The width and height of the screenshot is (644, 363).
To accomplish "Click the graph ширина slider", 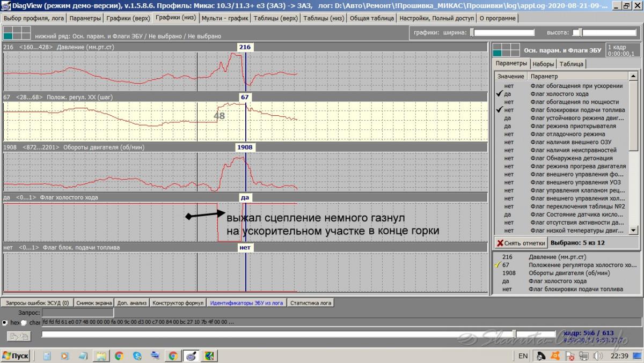I will (502, 33).
